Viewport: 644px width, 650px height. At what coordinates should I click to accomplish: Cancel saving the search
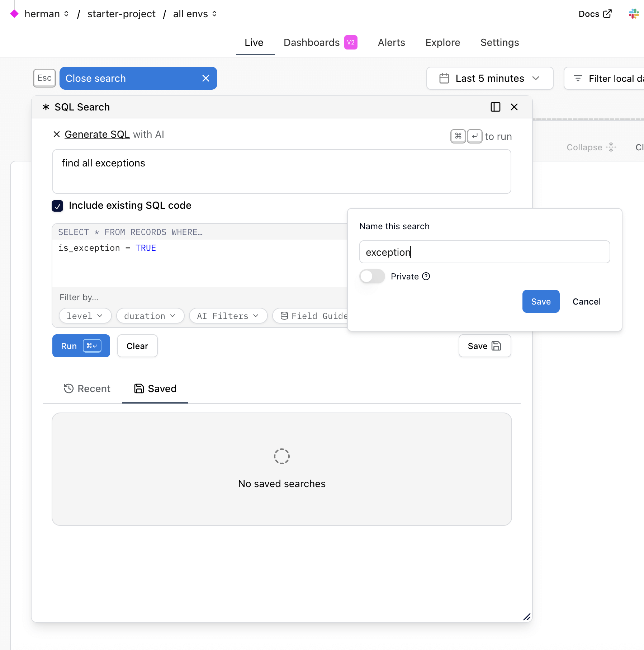pyautogui.click(x=586, y=301)
